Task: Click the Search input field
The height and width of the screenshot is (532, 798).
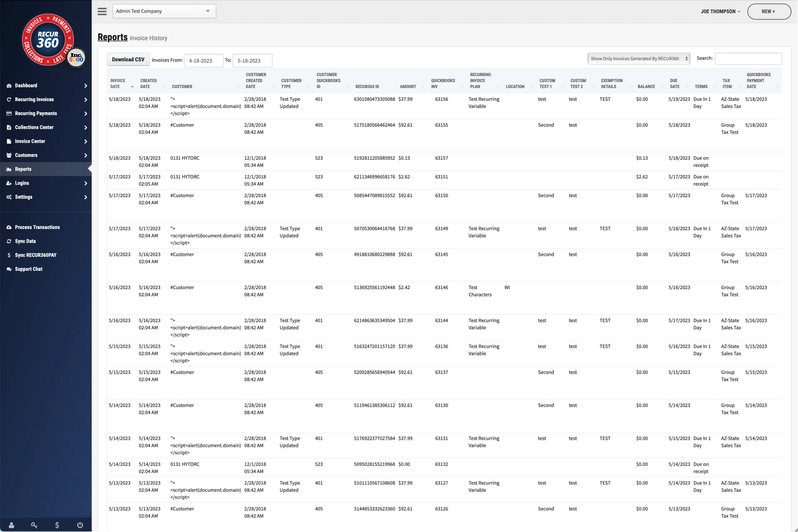Action: point(748,58)
